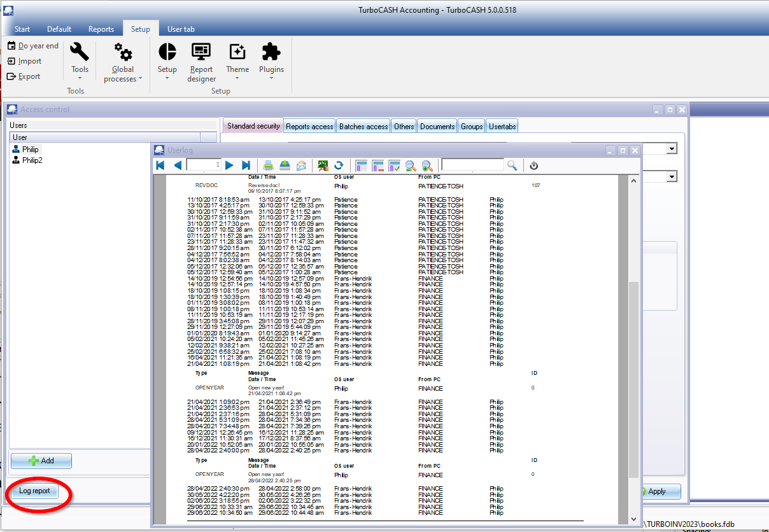Select user Philip2 in Users list
This screenshot has height=532, width=769.
coord(32,160)
